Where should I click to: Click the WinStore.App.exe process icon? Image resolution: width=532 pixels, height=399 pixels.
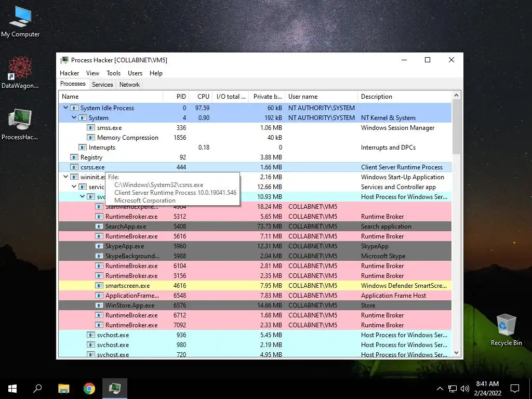click(99, 305)
